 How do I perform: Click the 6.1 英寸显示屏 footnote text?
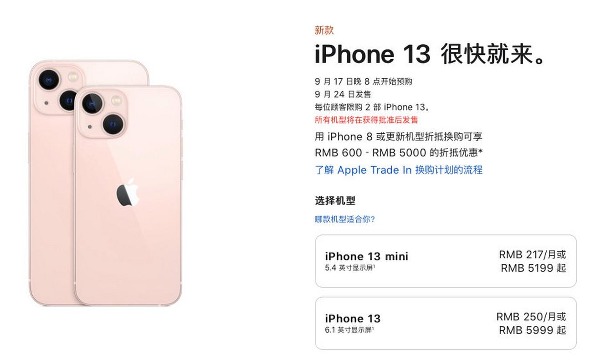349,330
